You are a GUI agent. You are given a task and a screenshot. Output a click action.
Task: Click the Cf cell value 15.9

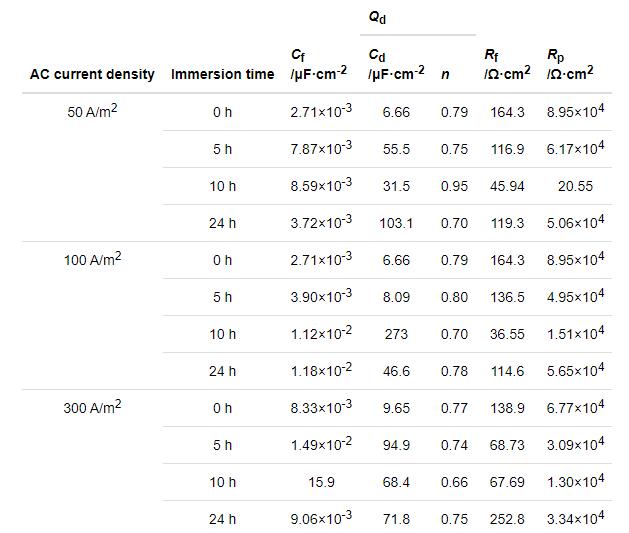(x=321, y=482)
